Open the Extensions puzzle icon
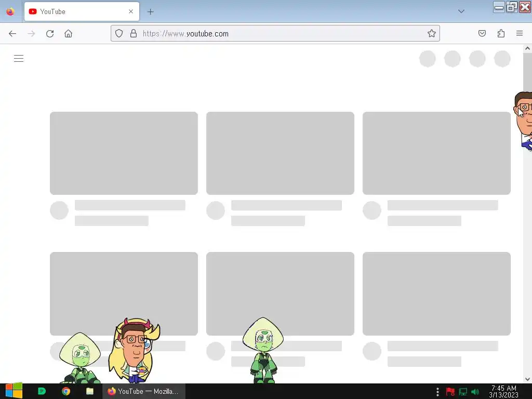Image resolution: width=532 pixels, height=399 pixels. click(x=501, y=33)
